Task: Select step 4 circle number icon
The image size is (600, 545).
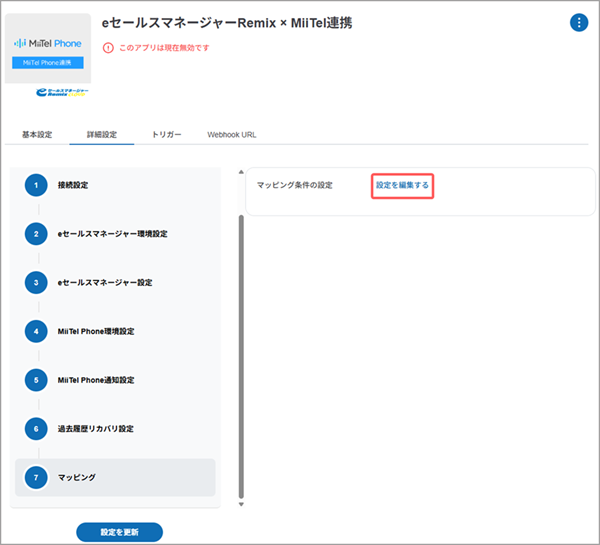Action: coord(37,331)
